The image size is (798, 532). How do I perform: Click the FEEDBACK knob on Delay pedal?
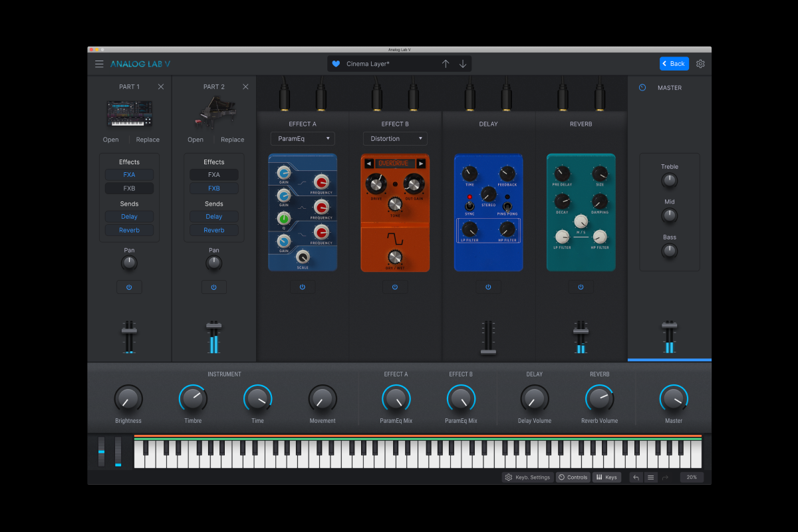507,174
